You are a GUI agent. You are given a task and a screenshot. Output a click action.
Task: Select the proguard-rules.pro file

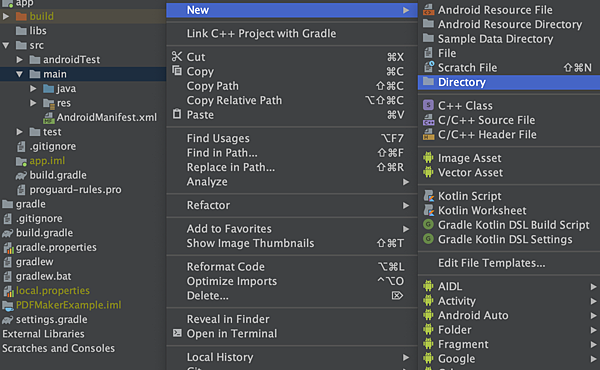75,189
